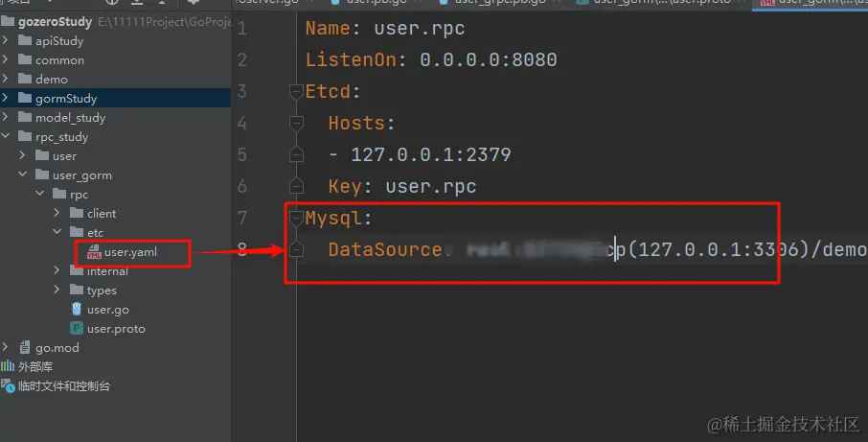Click the etc folder icon
The height and width of the screenshot is (442, 868).
(x=77, y=232)
